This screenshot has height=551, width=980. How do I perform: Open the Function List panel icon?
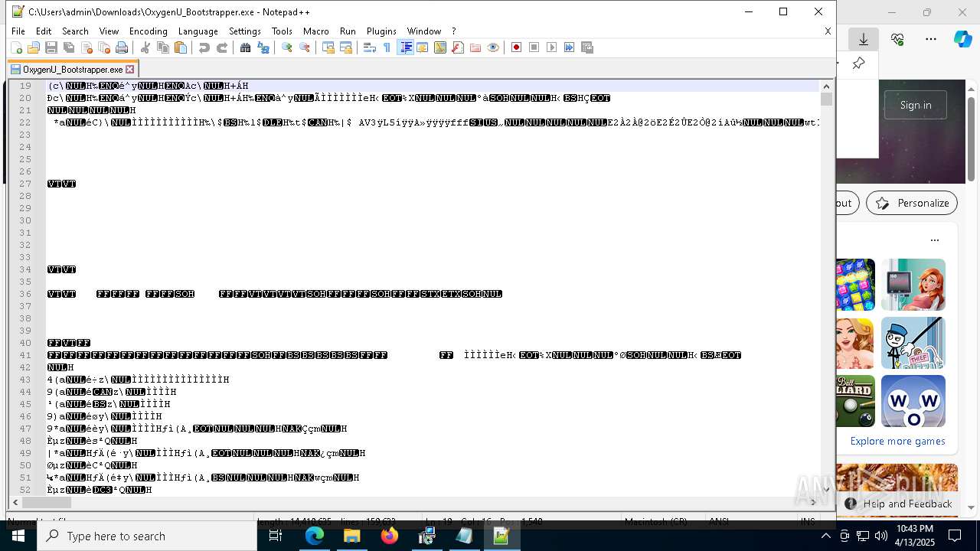(x=458, y=47)
